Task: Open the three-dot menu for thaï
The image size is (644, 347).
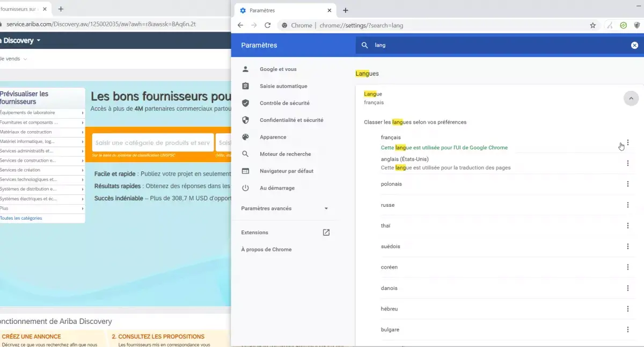Action: coord(628,226)
